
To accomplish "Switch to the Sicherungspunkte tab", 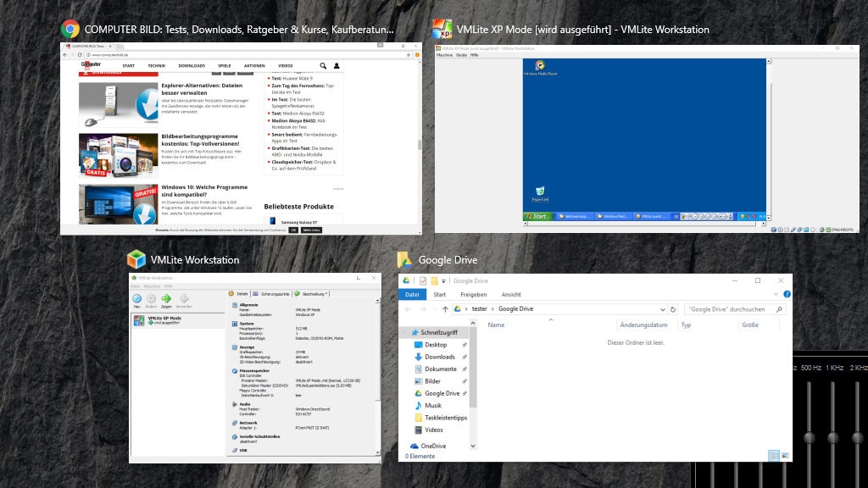I will pos(275,294).
